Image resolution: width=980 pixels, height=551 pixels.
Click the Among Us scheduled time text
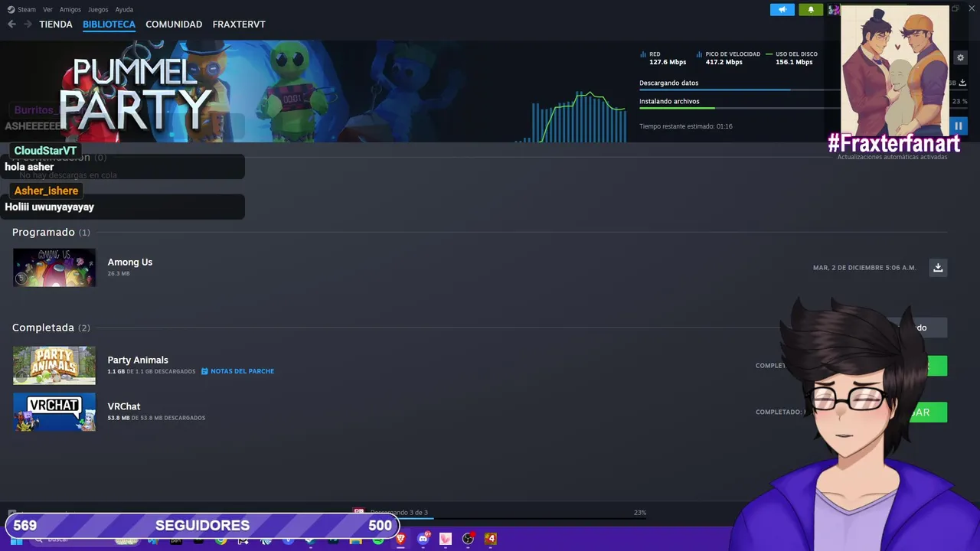pyautogui.click(x=864, y=268)
